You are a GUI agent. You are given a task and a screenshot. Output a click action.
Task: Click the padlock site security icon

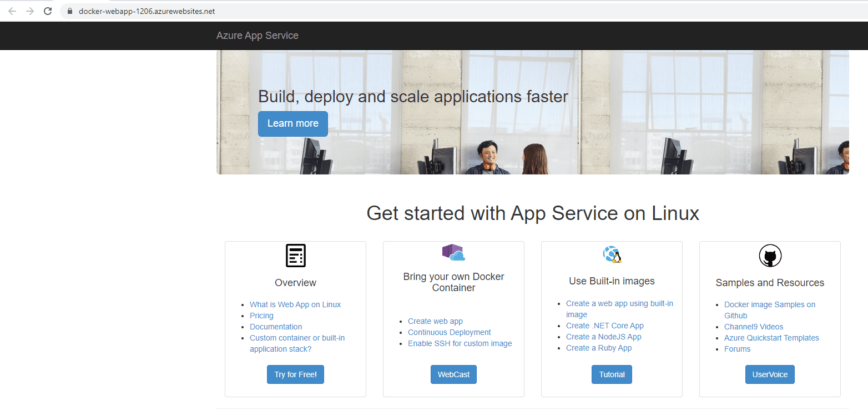(70, 11)
